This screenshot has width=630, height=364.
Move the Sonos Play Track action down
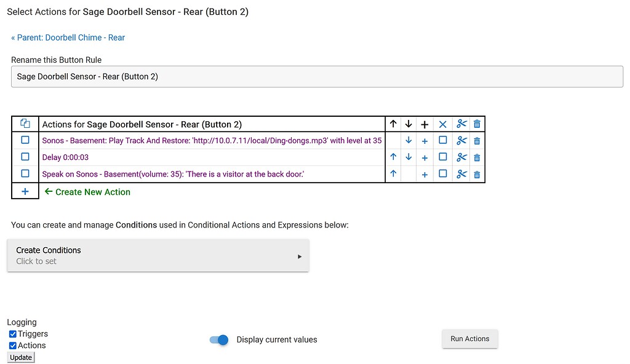pyautogui.click(x=409, y=140)
